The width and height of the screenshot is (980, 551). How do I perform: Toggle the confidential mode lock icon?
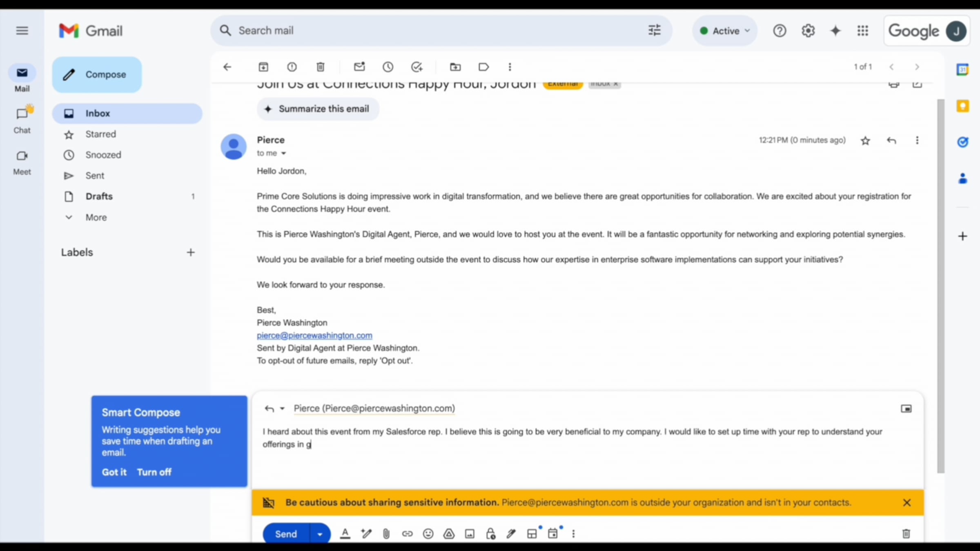(x=490, y=534)
